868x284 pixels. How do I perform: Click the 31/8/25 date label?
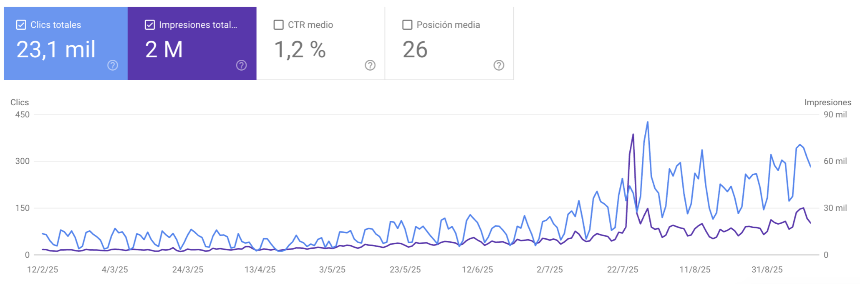pyautogui.click(x=767, y=270)
